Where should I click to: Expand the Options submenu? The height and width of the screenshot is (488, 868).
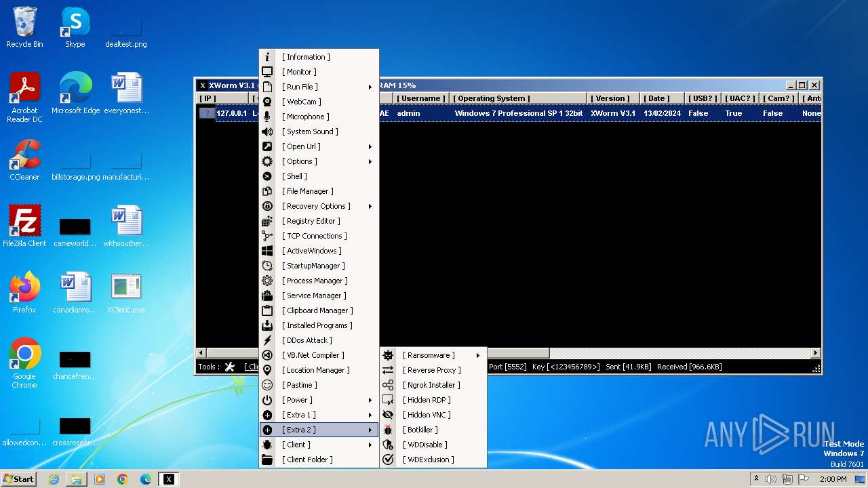tap(370, 161)
